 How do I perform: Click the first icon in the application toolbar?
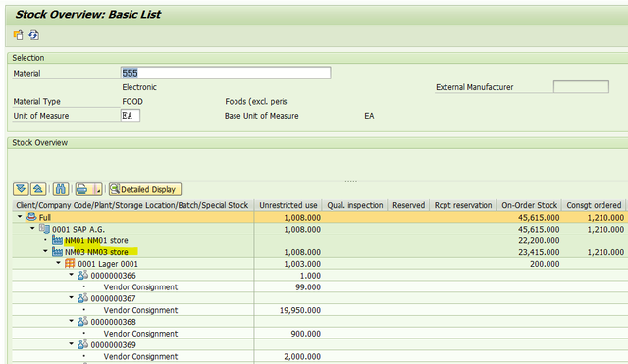pyautogui.click(x=18, y=35)
